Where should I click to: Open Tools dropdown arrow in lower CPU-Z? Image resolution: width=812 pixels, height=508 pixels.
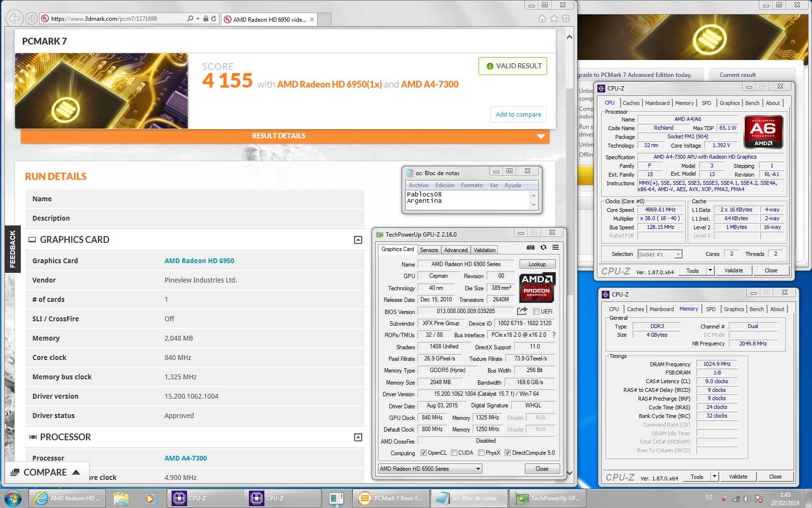click(x=714, y=477)
